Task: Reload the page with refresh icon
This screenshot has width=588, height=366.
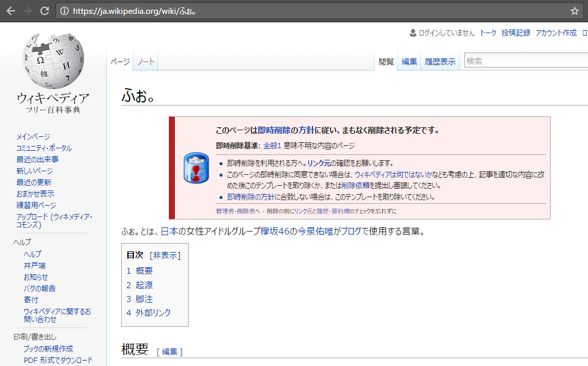Action: (44, 11)
